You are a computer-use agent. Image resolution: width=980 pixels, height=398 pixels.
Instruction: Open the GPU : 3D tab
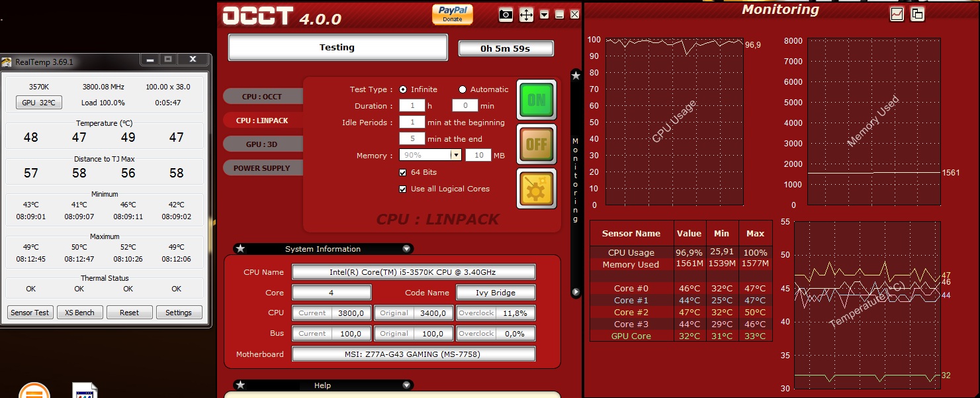[x=263, y=144]
